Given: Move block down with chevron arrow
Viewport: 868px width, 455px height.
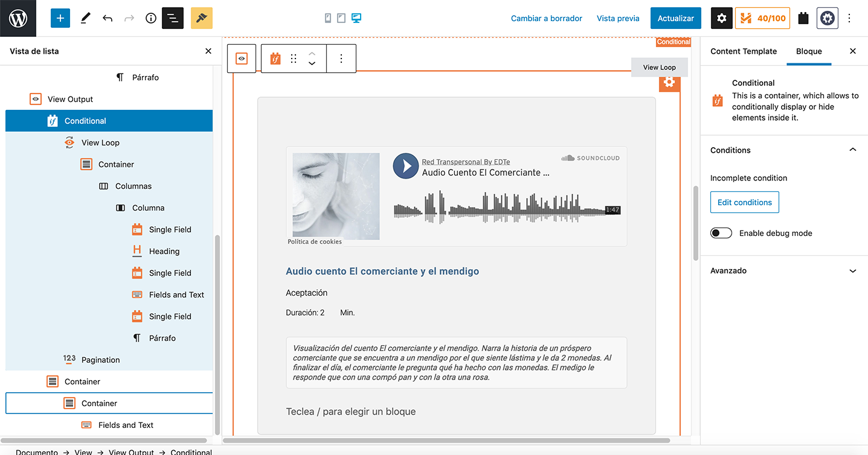Looking at the screenshot, I should tap(312, 63).
